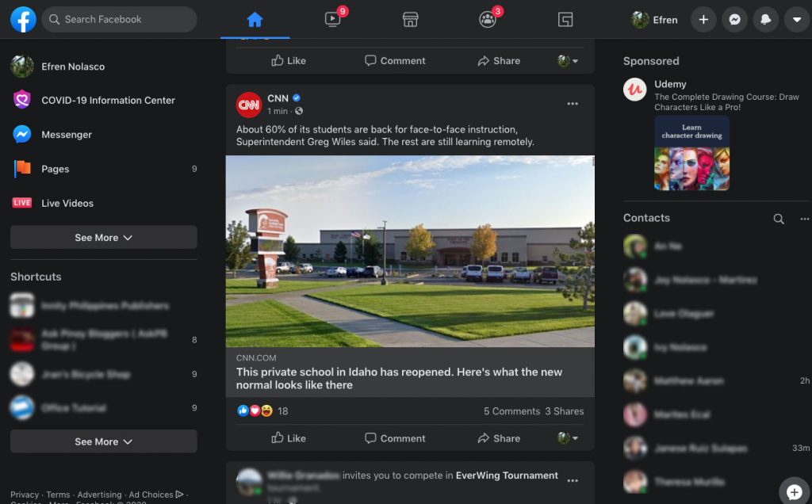Click the Create plus button
Viewport: 812px width, 504px height.
[x=703, y=20]
